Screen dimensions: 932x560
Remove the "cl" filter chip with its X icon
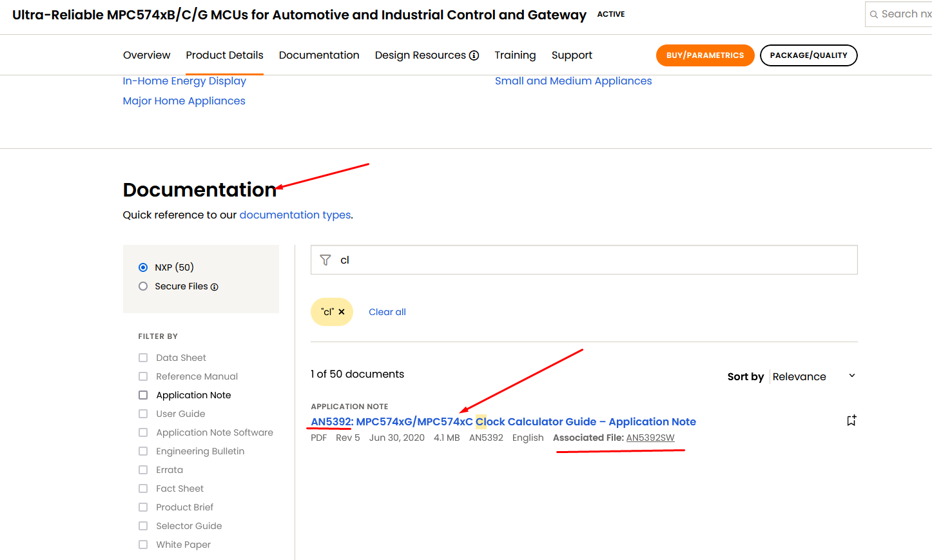click(342, 311)
